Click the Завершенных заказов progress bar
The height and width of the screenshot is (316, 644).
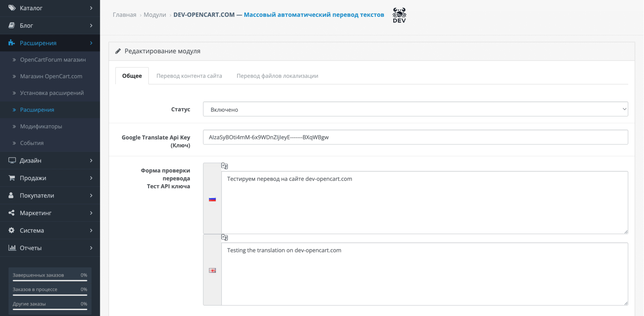50,281
